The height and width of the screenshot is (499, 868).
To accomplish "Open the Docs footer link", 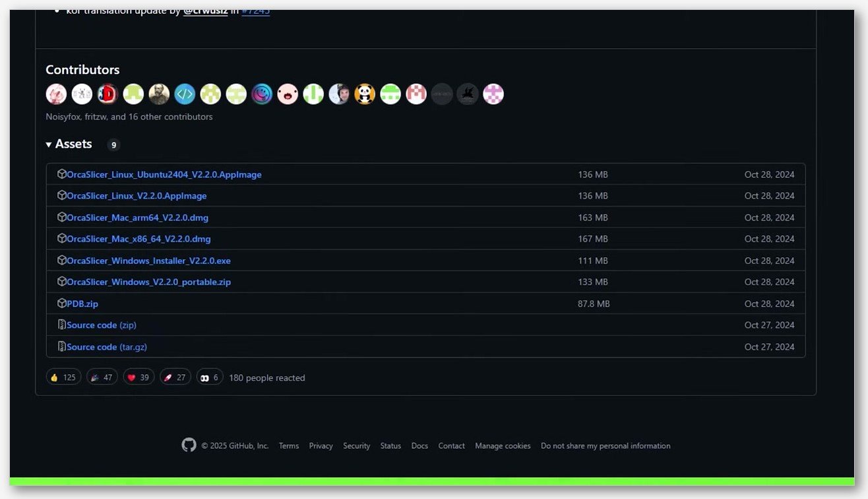I will (419, 446).
